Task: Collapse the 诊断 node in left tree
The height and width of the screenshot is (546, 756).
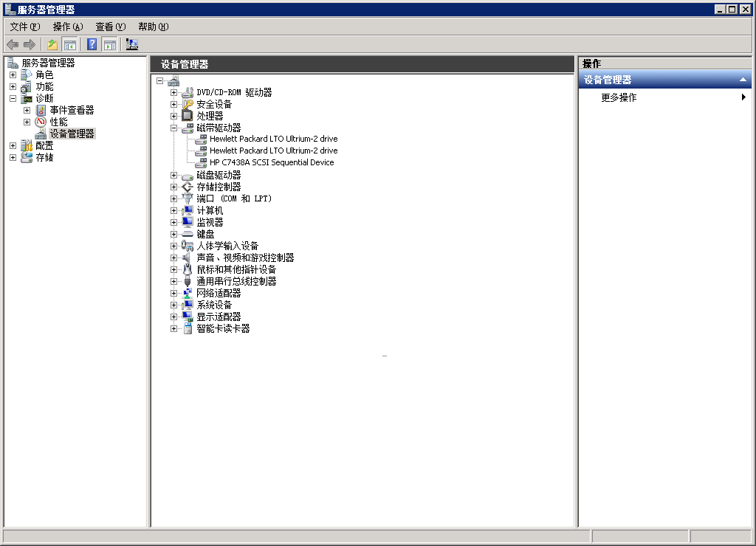Action: point(13,98)
